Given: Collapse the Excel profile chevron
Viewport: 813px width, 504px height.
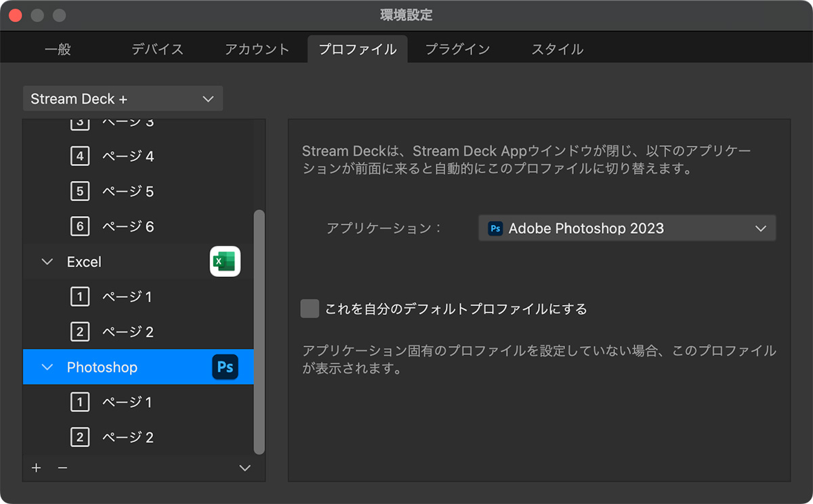Looking at the screenshot, I should 47,261.
